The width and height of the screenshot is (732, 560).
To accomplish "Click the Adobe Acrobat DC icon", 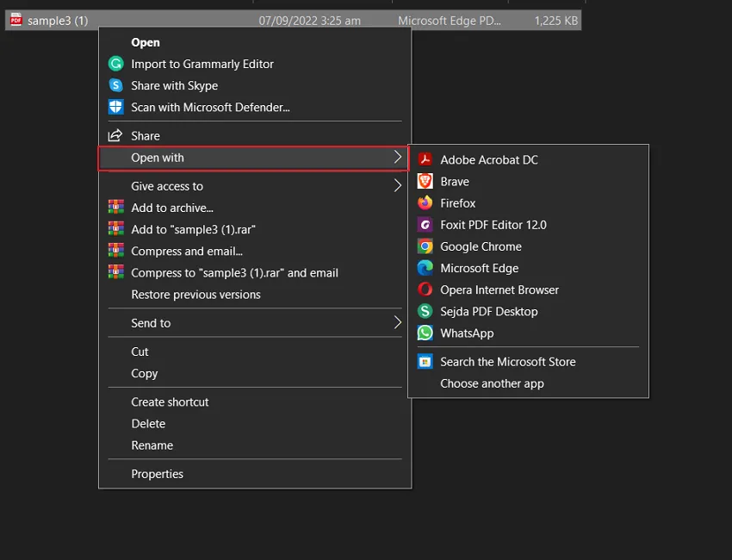I will (x=425, y=159).
